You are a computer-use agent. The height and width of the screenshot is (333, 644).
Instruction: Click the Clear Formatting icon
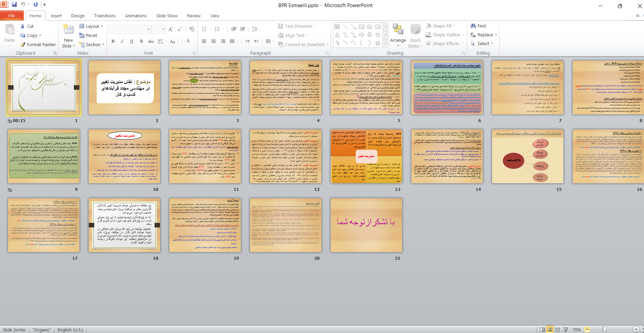click(x=192, y=30)
